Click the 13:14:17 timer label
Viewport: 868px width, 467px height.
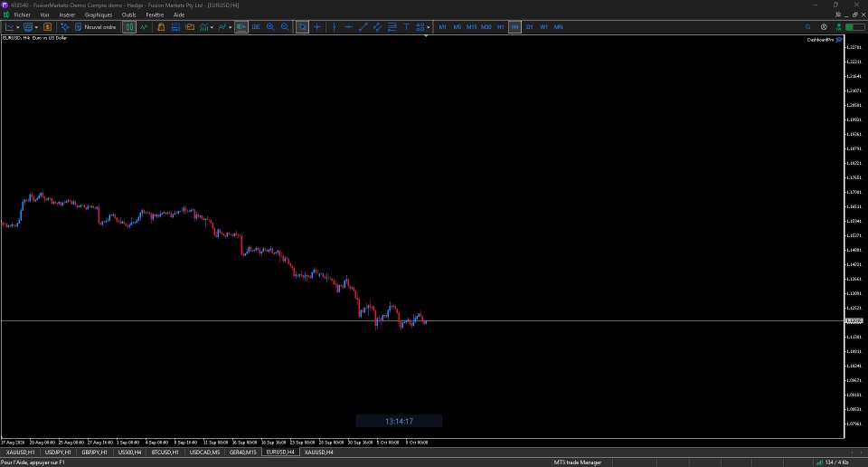(x=399, y=422)
